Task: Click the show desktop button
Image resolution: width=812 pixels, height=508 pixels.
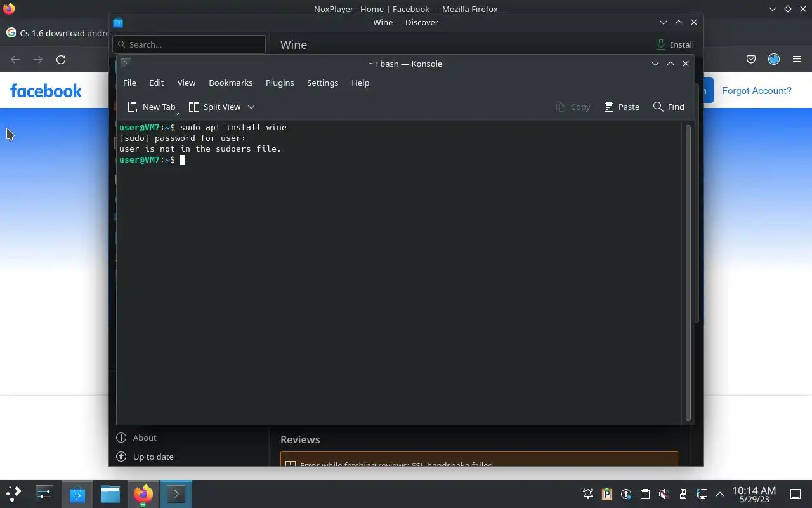Action: (x=796, y=494)
